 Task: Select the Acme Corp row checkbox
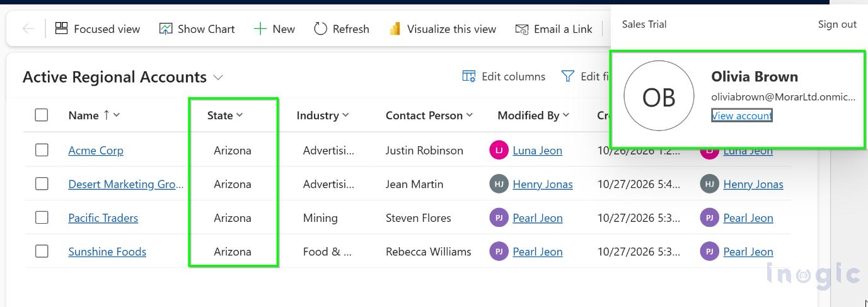[x=42, y=150]
